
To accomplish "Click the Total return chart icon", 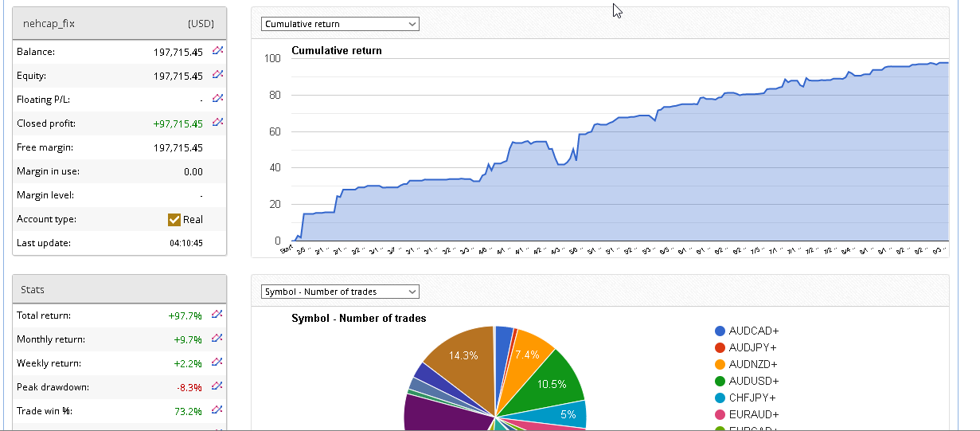I will coord(217,314).
